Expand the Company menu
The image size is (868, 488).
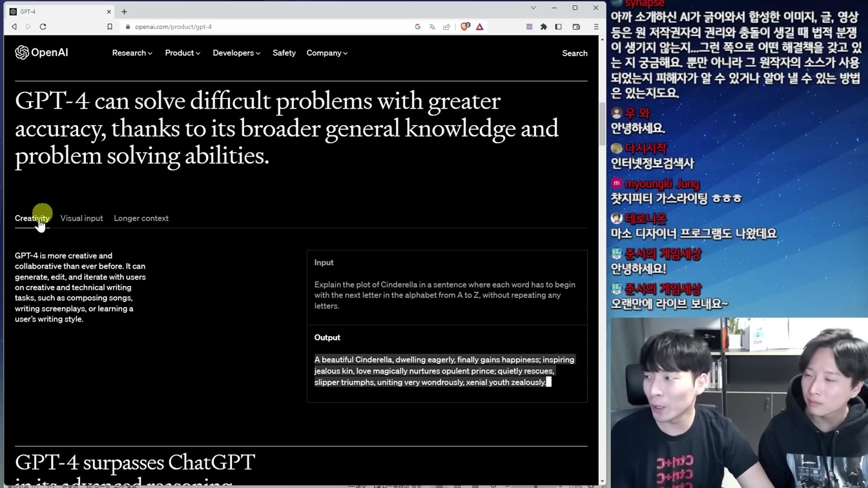click(x=327, y=53)
